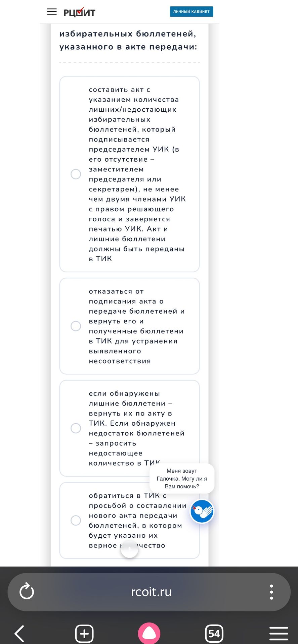Select radio for 'отказаться от подписания акта'

(76, 326)
